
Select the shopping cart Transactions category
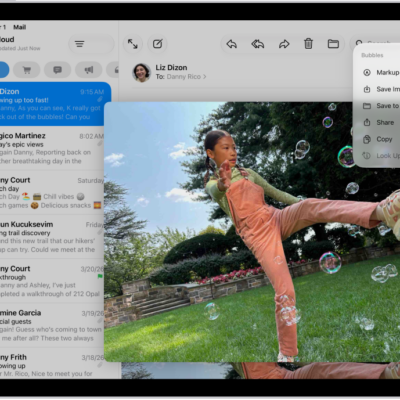pos(27,70)
